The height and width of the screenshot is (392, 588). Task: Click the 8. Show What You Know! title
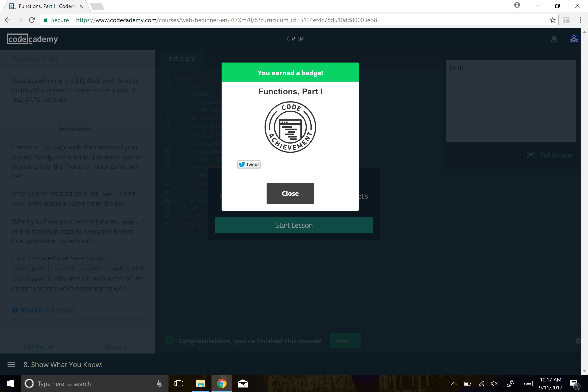(63, 364)
